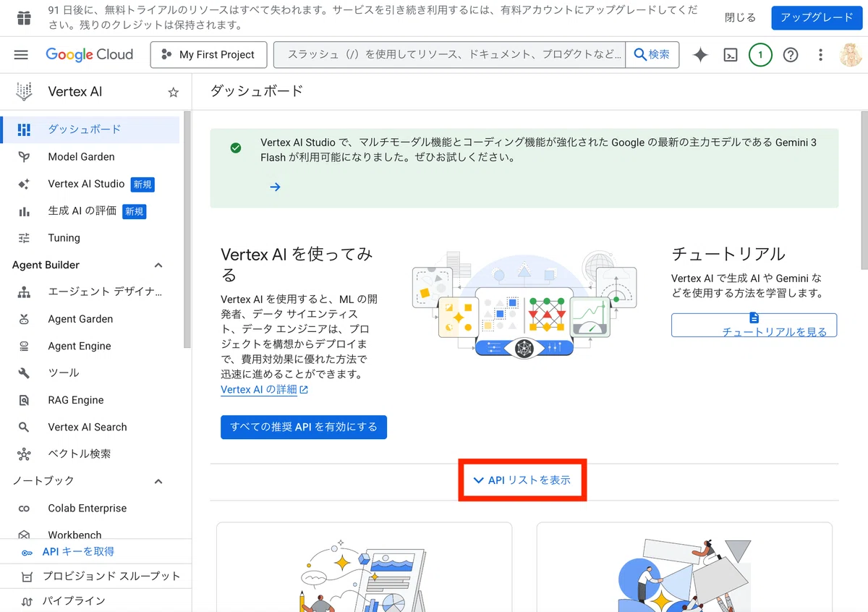The width and height of the screenshot is (868, 612).
Task: Click the RAG Engine icon
Action: [x=24, y=400]
